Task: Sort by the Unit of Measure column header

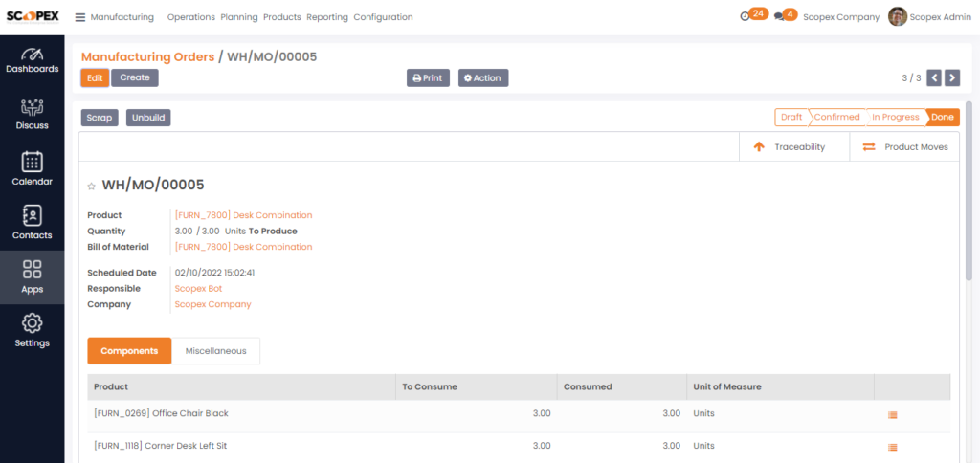Action: (780, 387)
